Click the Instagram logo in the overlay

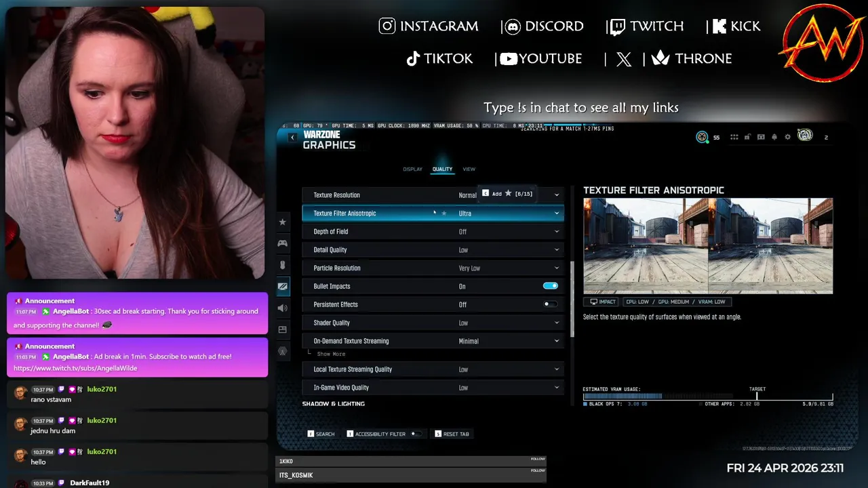pyautogui.click(x=387, y=26)
